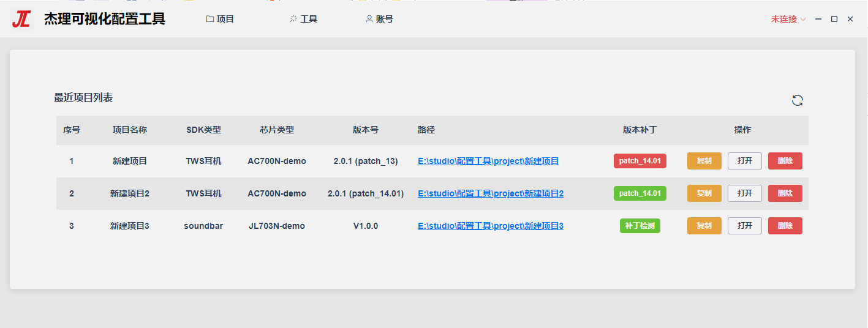Viewport: 868px width, 328px height.
Task: Select the soundbar SDK type cell
Action: pos(203,226)
